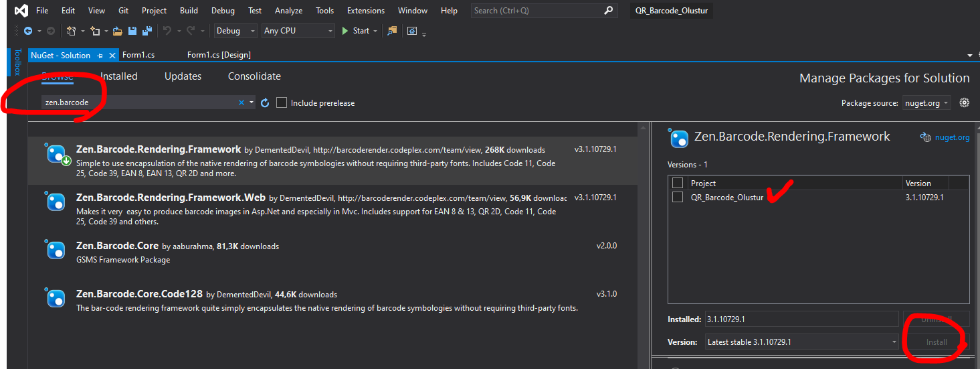Open the Extensions menu
This screenshot has width=980, height=369.
[x=366, y=11]
